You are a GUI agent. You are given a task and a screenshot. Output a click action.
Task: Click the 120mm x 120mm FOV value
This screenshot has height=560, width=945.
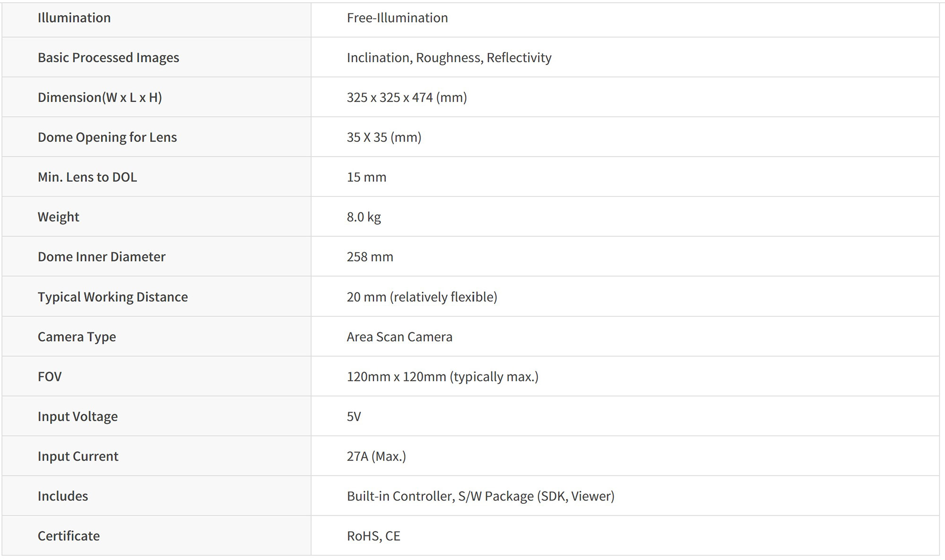tap(442, 377)
